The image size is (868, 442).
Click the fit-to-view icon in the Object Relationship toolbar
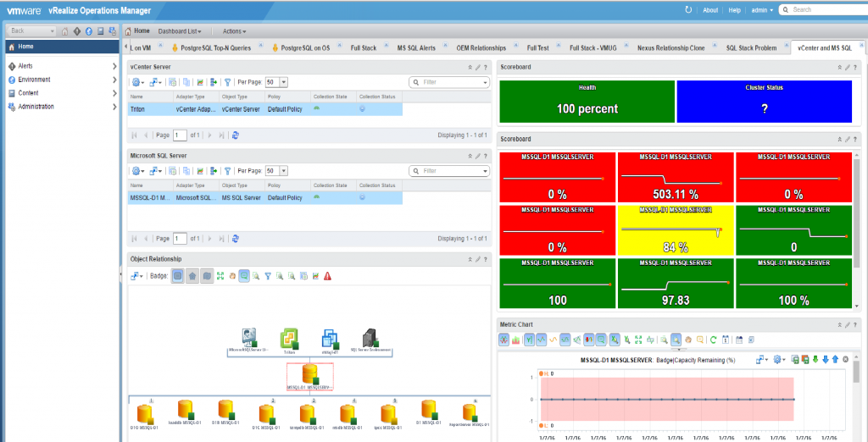220,275
